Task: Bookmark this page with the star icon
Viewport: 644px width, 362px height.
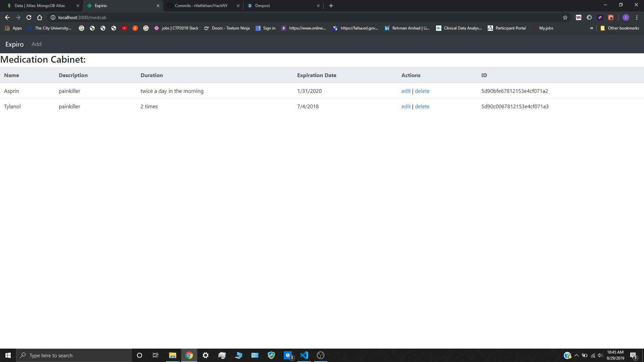Action: click(565, 17)
